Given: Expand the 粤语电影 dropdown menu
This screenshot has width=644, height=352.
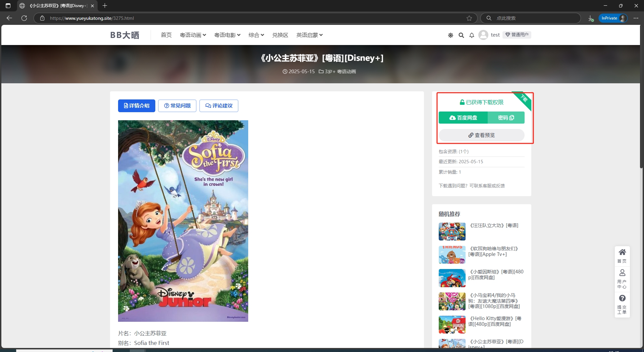Looking at the screenshot, I should tap(227, 35).
